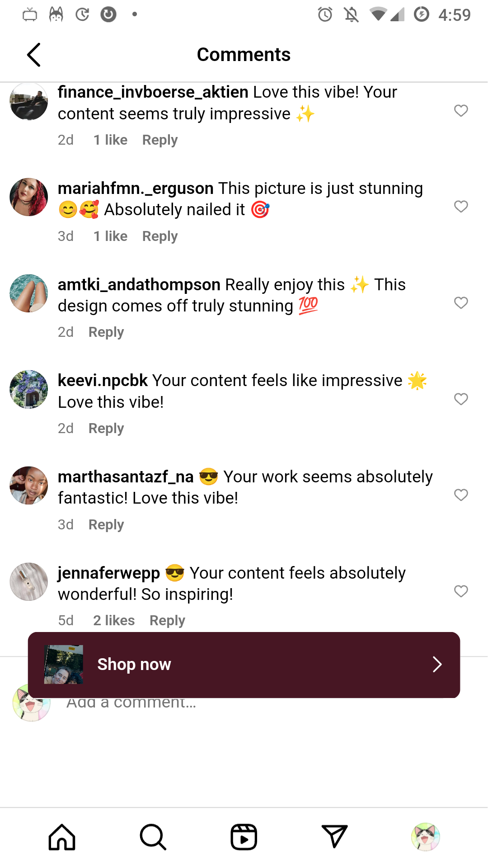Open the Search tab magnifier icon
This screenshot has width=488, height=868.
click(x=153, y=837)
